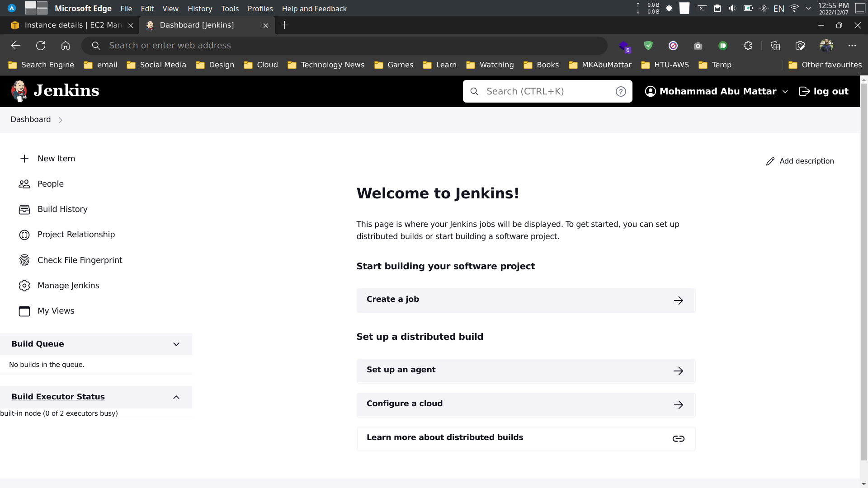Expand the Build Queue section
Image resolution: width=868 pixels, height=488 pixels.
click(176, 344)
